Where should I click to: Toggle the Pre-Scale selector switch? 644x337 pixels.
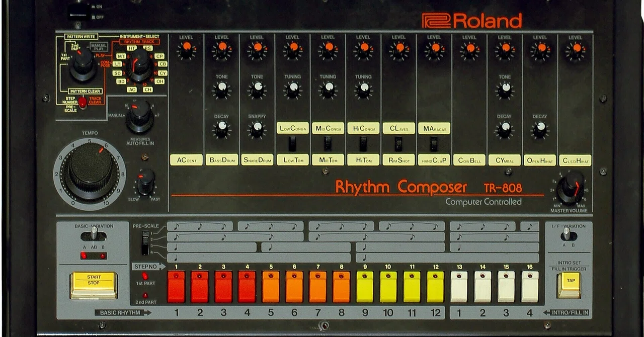pos(145,243)
